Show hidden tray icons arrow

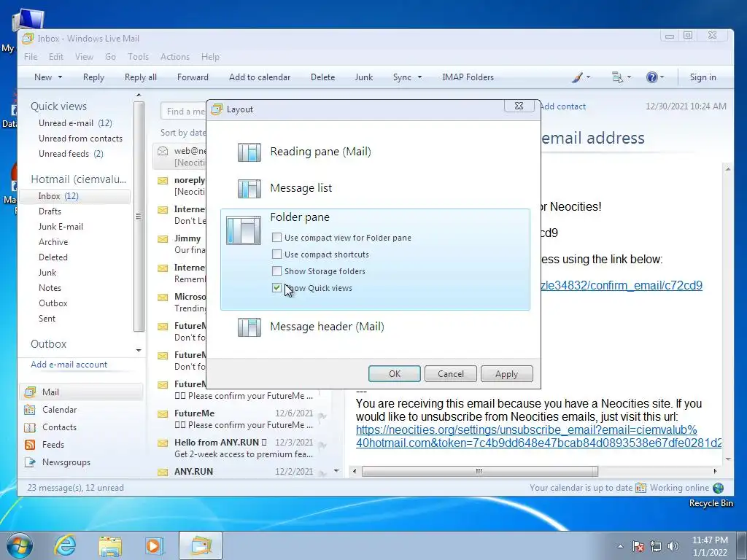point(620,546)
